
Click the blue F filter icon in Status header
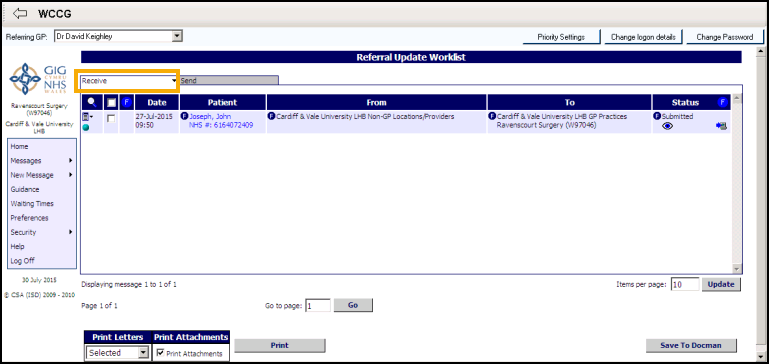click(x=722, y=102)
